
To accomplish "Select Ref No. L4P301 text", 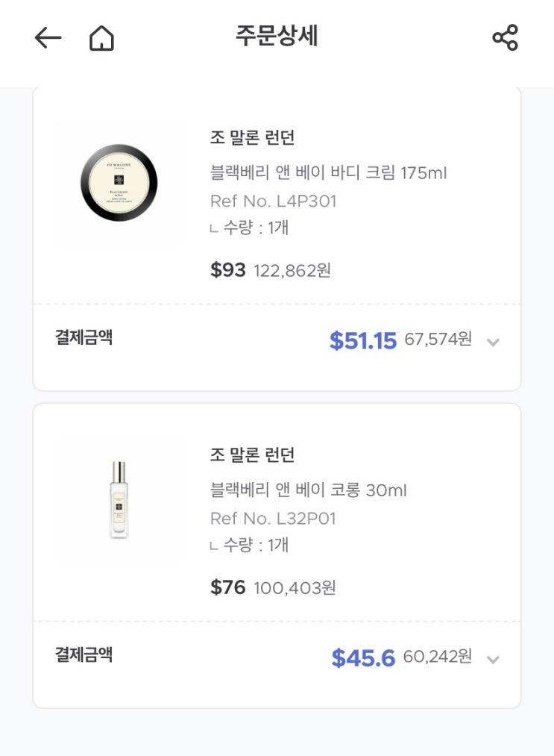I will pyautogui.click(x=273, y=201).
